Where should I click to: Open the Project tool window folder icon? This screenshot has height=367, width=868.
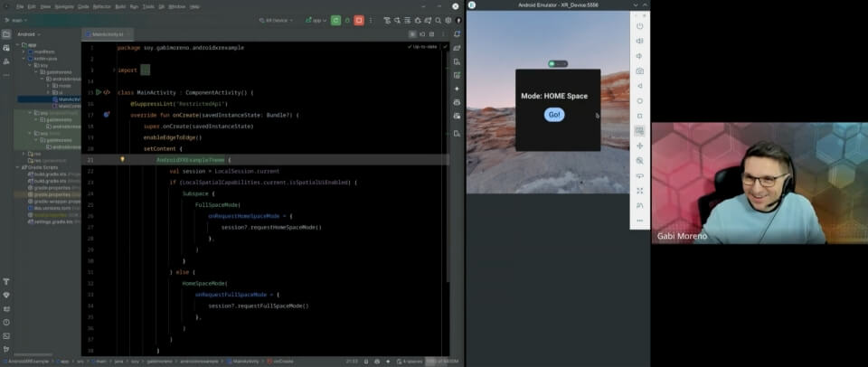point(6,34)
